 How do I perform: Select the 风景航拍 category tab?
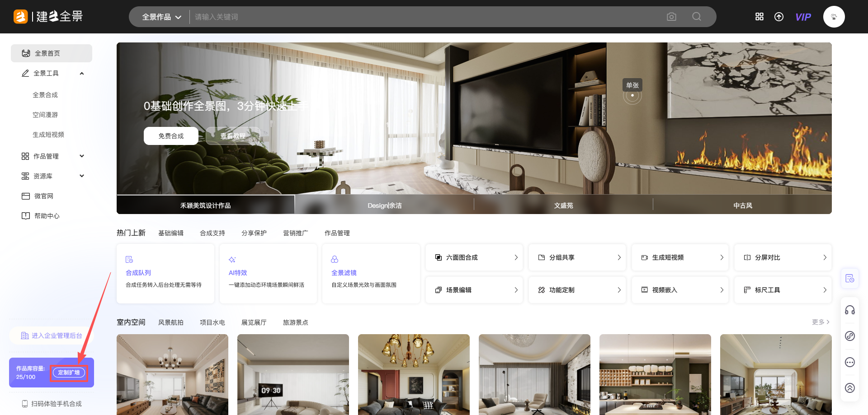171,322
